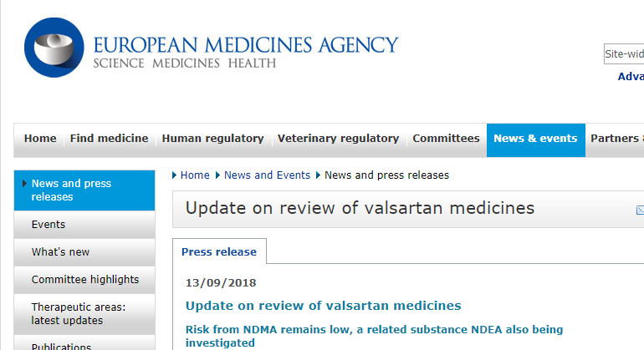Open What's new in the sidebar
Screen dimensions: 644x350
(x=84, y=252)
